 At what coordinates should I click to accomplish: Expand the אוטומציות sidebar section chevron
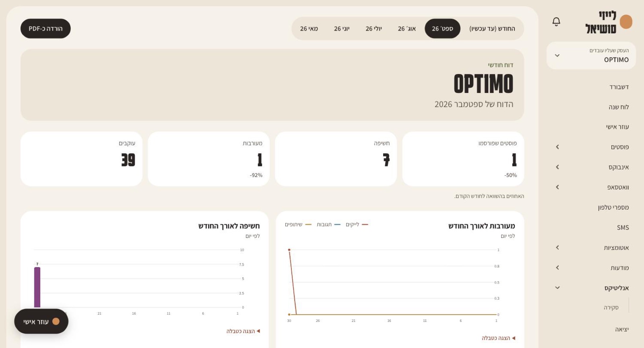point(557,247)
